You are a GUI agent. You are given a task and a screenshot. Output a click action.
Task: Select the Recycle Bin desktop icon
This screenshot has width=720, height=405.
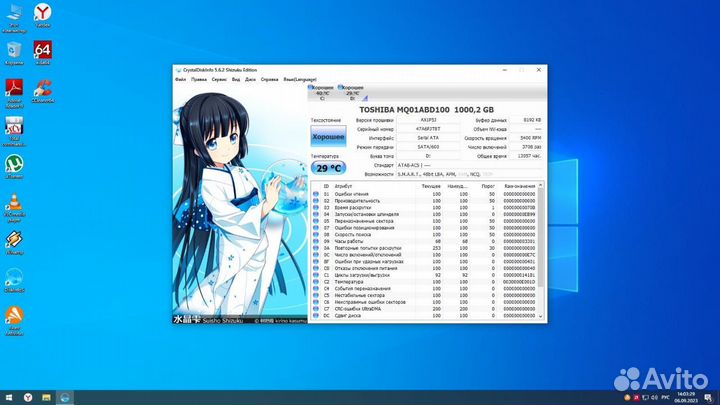pyautogui.click(x=14, y=53)
